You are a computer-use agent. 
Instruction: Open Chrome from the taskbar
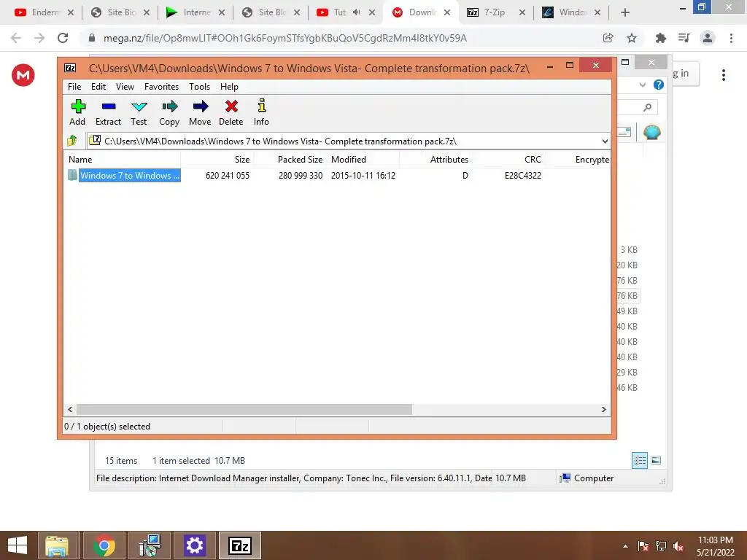click(x=104, y=545)
